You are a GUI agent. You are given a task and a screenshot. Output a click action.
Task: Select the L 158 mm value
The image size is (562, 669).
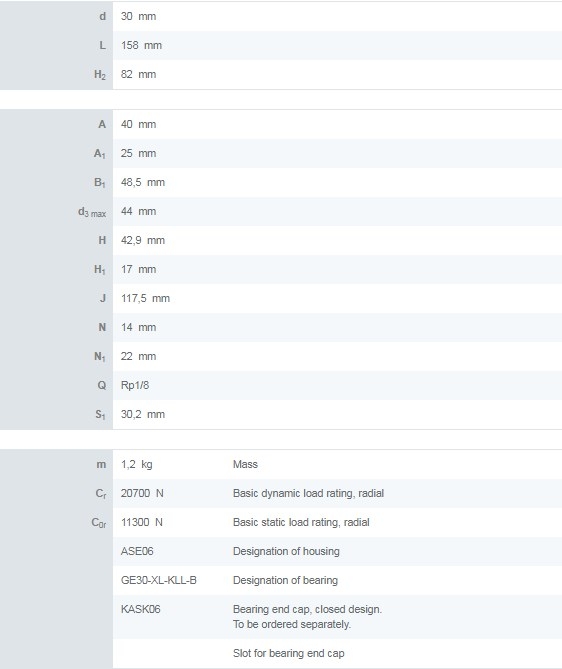141,45
